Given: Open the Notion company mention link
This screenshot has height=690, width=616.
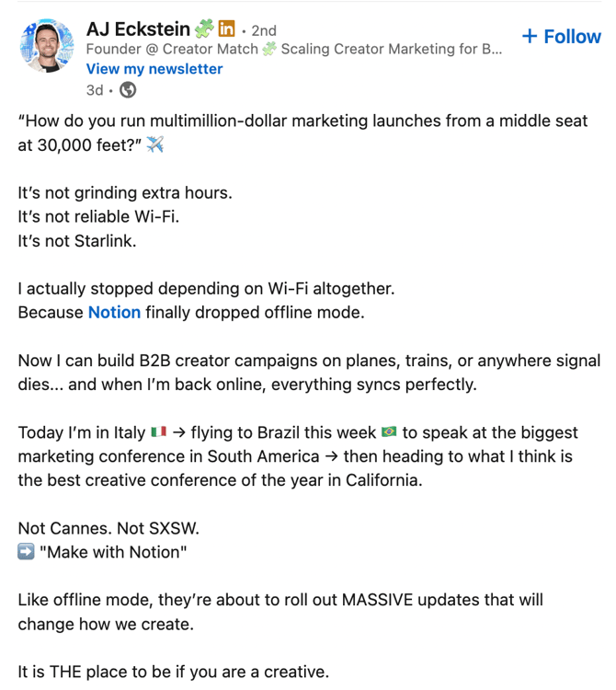Looking at the screenshot, I should (x=114, y=313).
